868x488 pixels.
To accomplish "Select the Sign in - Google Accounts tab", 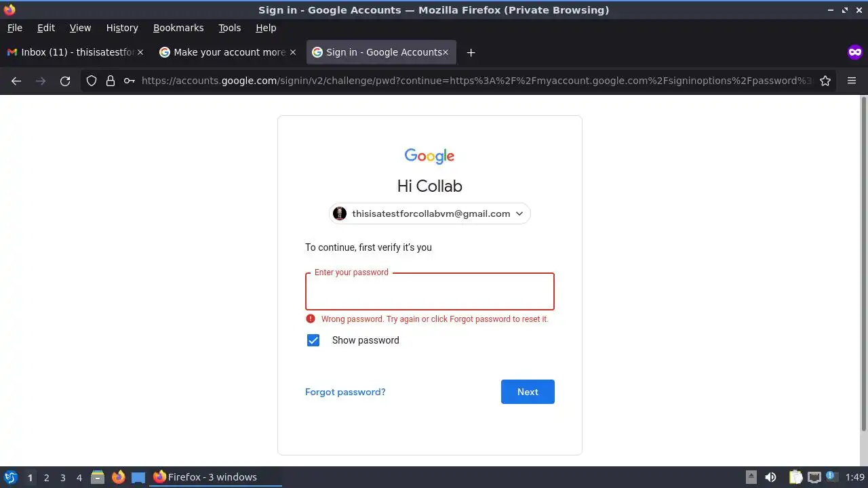I will pyautogui.click(x=381, y=52).
